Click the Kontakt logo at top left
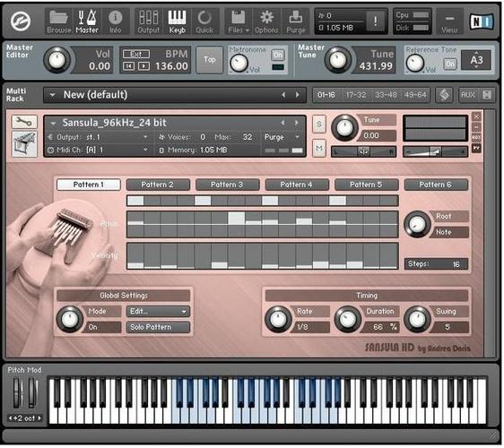The height and width of the screenshot is (448, 504). (x=21, y=22)
